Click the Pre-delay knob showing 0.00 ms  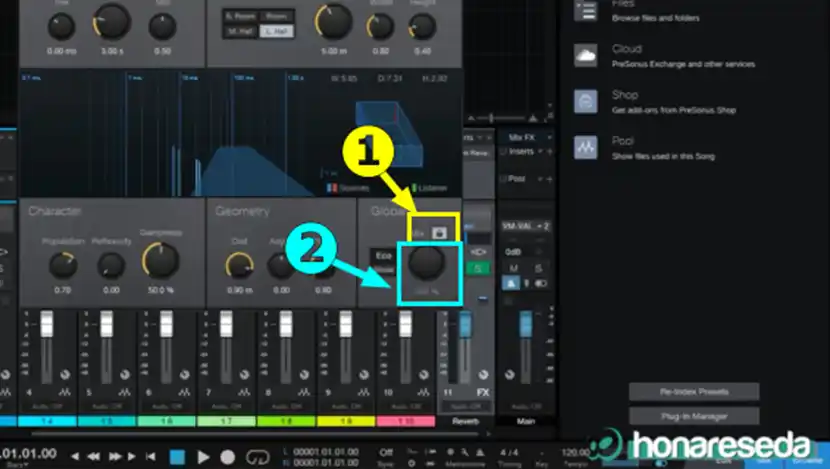point(61,26)
